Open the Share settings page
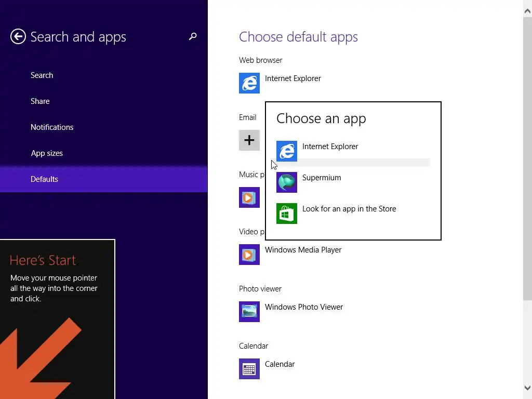The width and height of the screenshot is (532, 399). point(40,101)
